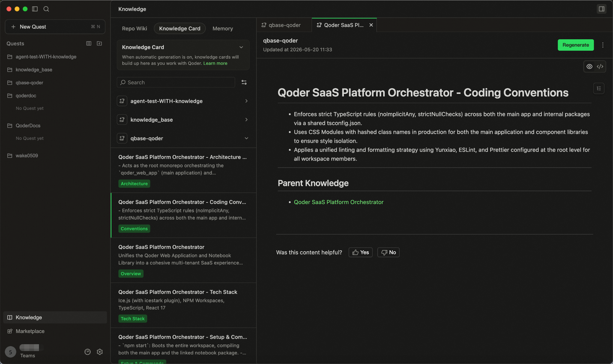Click the agent-test-WITH-knowledge repo icon
This screenshot has height=364, width=613.
(122, 101)
